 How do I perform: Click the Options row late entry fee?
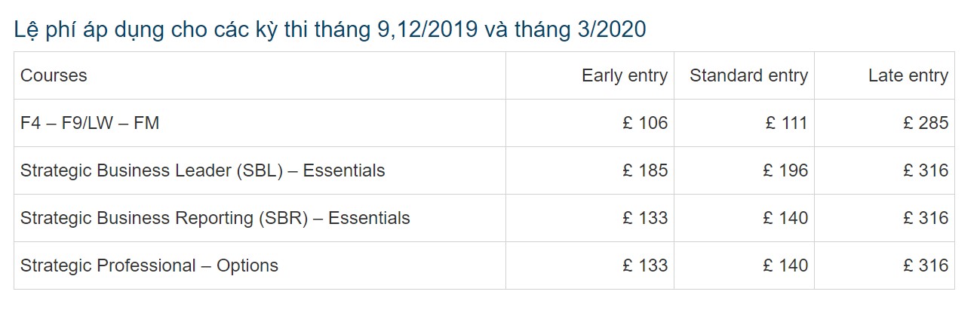pos(926,265)
